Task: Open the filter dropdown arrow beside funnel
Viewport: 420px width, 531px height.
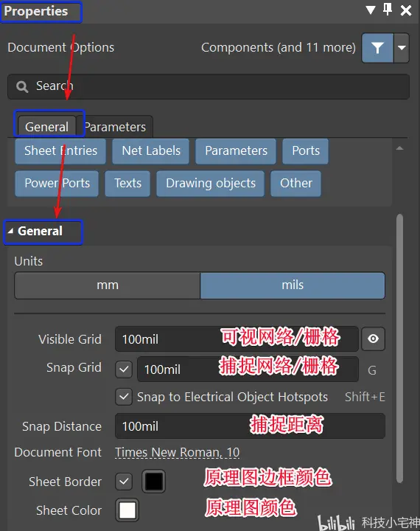Action: tap(402, 48)
